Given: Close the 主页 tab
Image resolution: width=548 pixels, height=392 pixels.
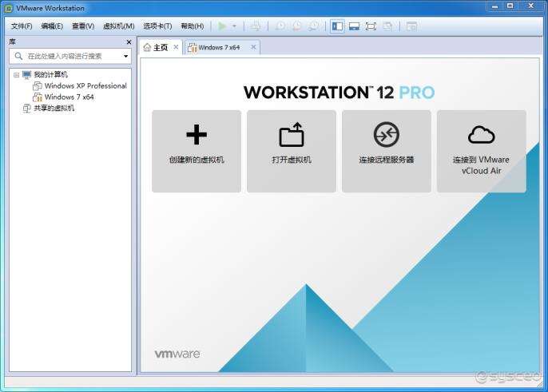Looking at the screenshot, I should pyautogui.click(x=176, y=47).
